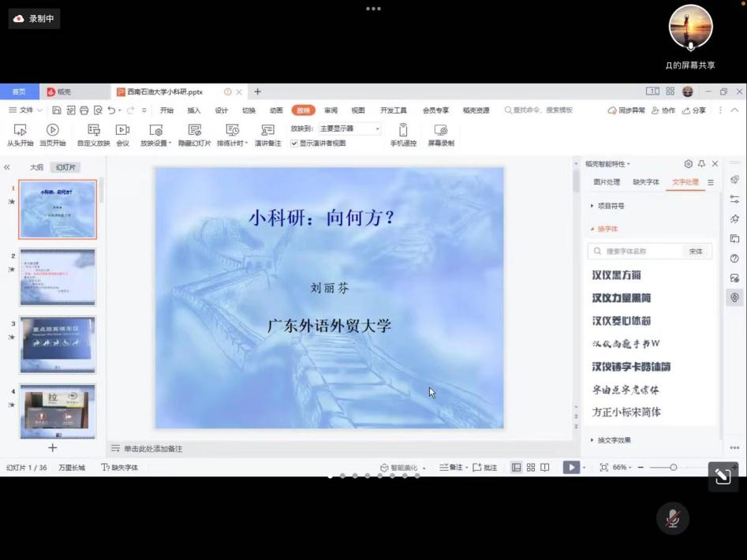The height and width of the screenshot is (560, 747).
Task: Unmute the microphone in screen share
Action: (672, 518)
